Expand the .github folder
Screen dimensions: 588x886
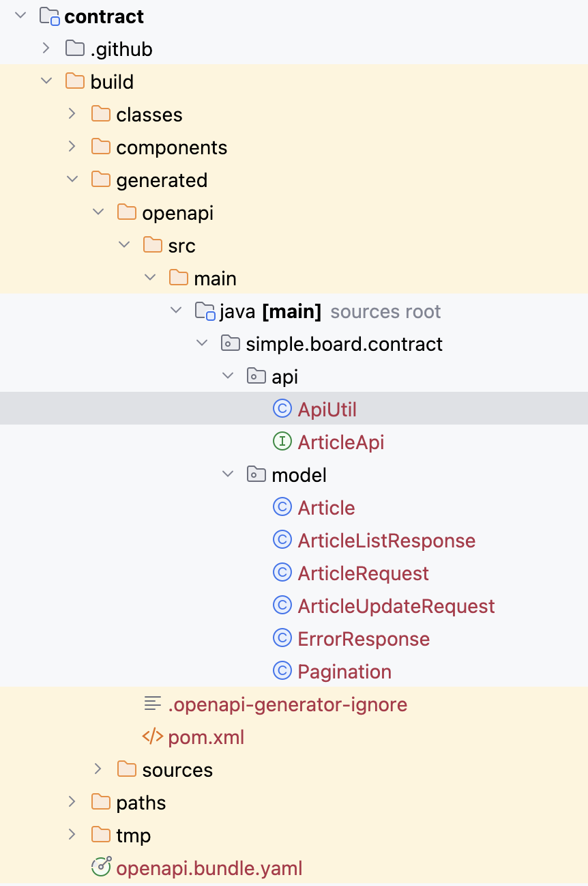tap(46, 48)
